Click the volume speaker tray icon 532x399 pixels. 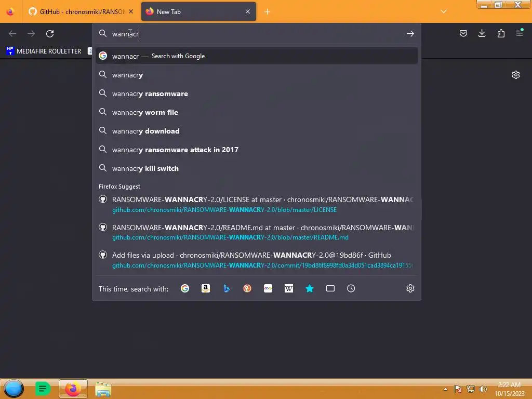(x=483, y=389)
